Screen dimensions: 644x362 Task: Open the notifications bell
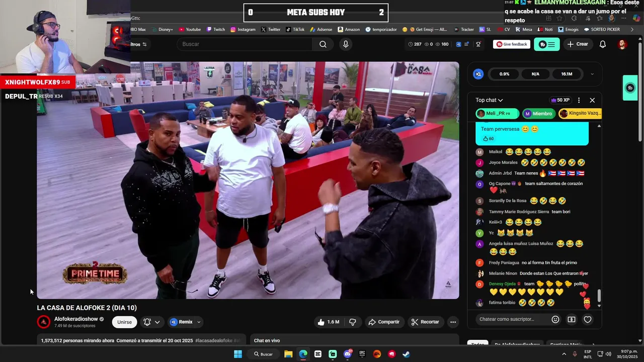coord(603,44)
